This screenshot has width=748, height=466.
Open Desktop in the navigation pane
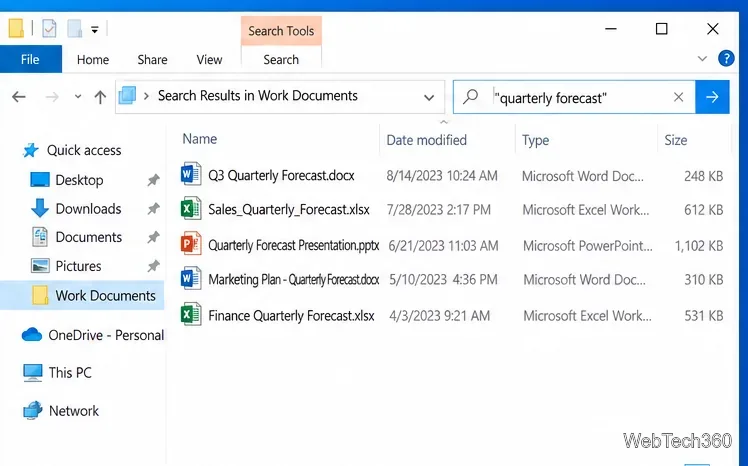point(79,180)
